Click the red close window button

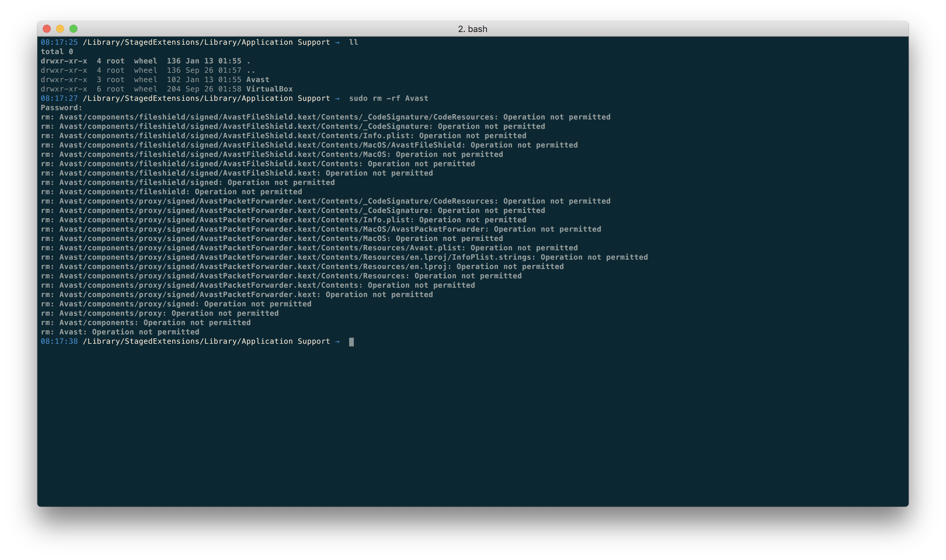pyautogui.click(x=47, y=29)
